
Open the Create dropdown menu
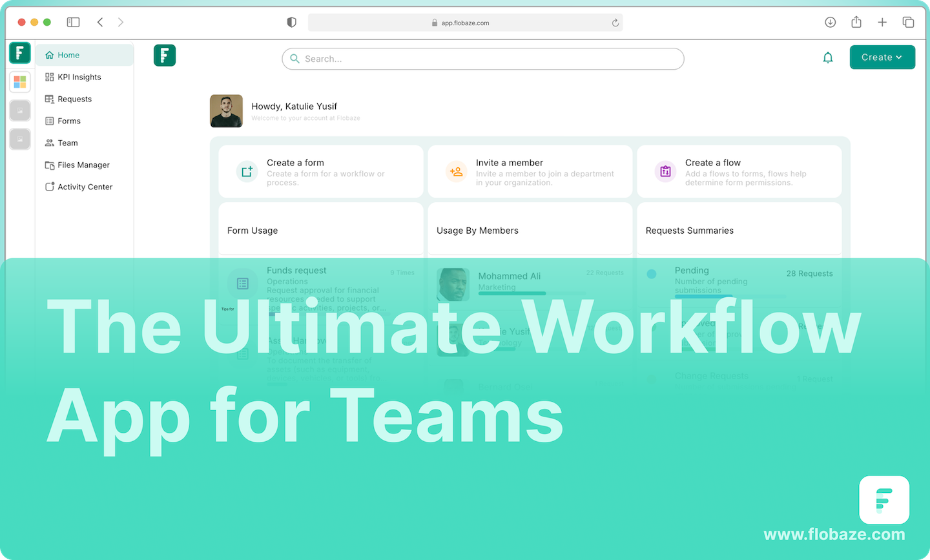882,57
